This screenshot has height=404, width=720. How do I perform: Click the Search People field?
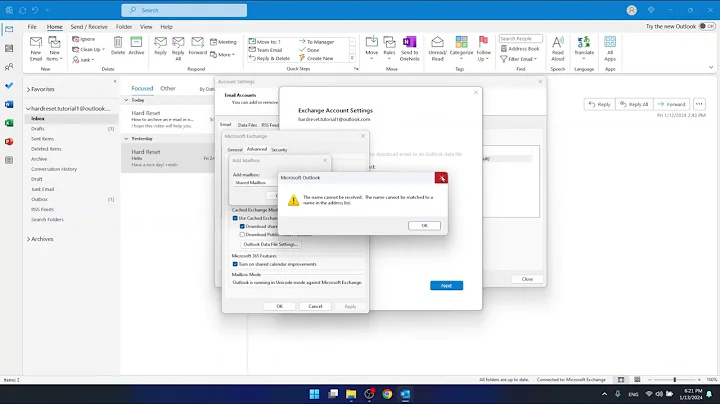click(521, 39)
